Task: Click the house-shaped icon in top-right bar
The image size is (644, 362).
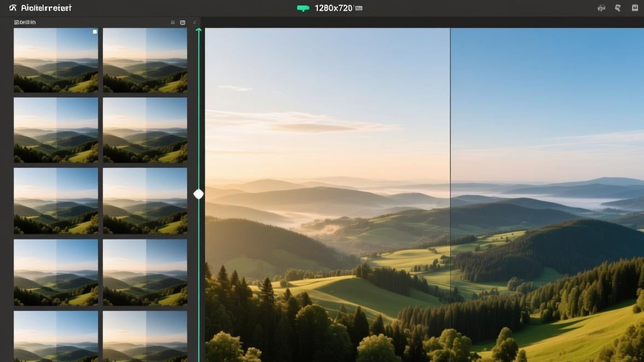Action: (x=601, y=8)
